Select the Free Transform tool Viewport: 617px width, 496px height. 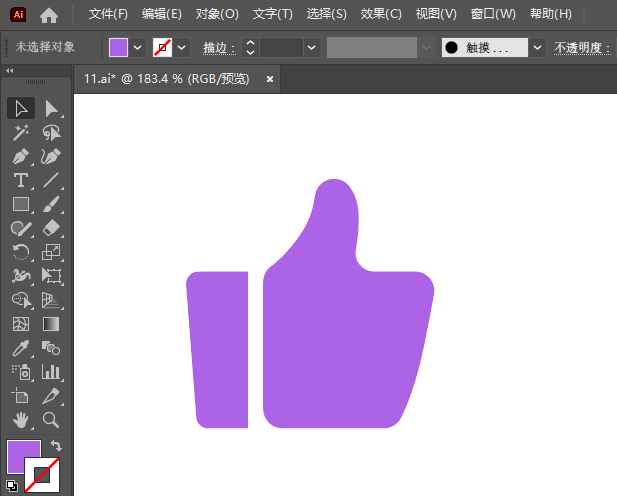tap(51, 276)
